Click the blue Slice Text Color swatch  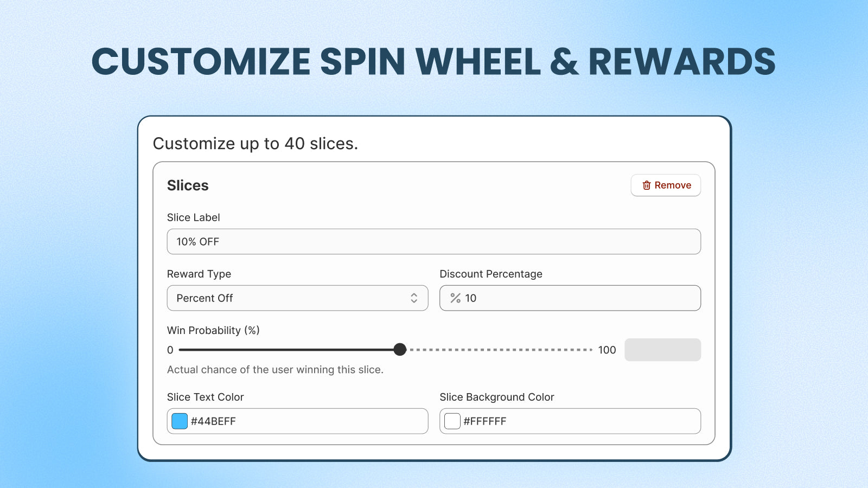click(x=179, y=421)
